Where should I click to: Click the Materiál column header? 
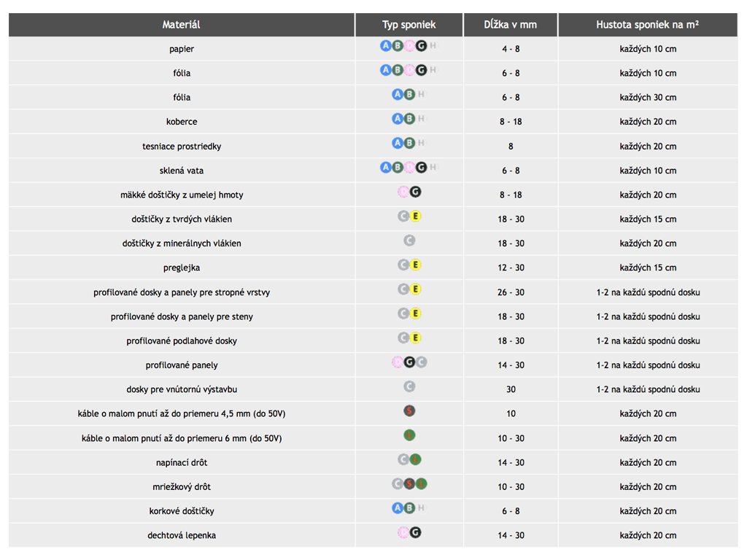point(182,25)
